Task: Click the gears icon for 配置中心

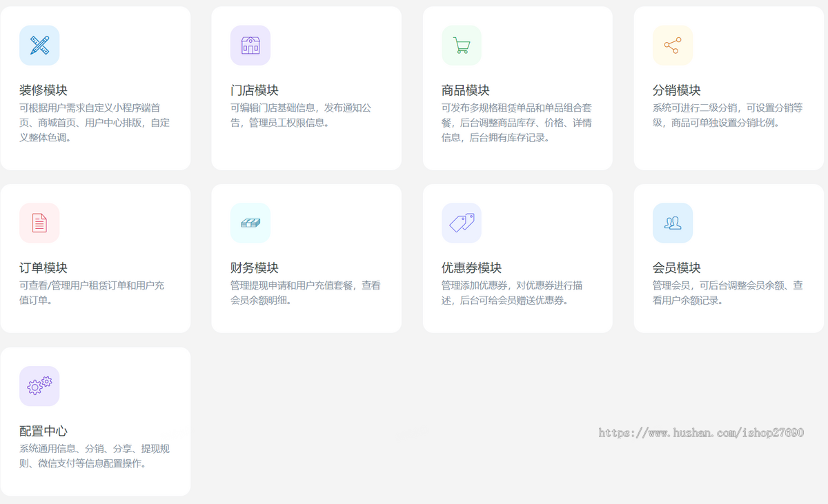Action: pyautogui.click(x=39, y=386)
